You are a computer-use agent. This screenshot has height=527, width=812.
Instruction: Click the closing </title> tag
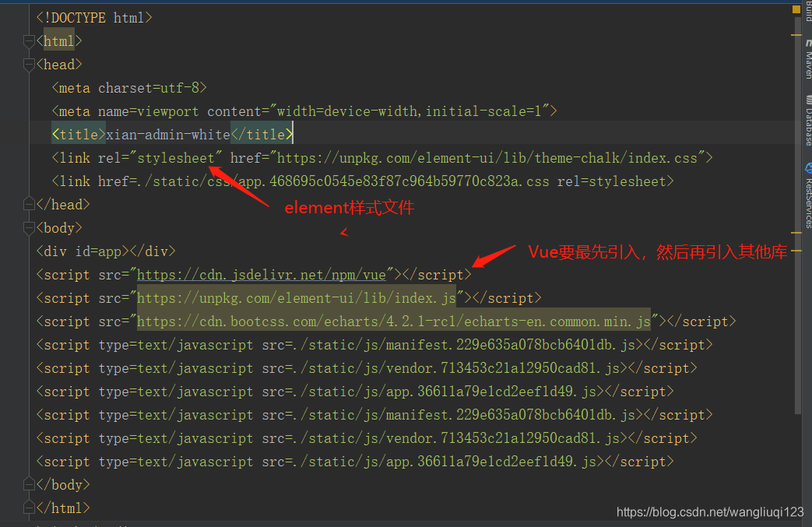(x=262, y=135)
